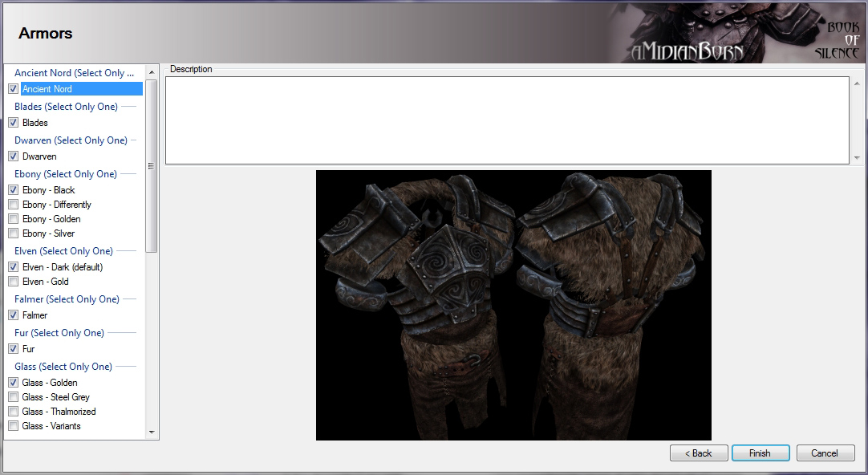Viewport: 868px width, 475px height.
Task: Click Description box scroll down arrow
Action: point(857,158)
